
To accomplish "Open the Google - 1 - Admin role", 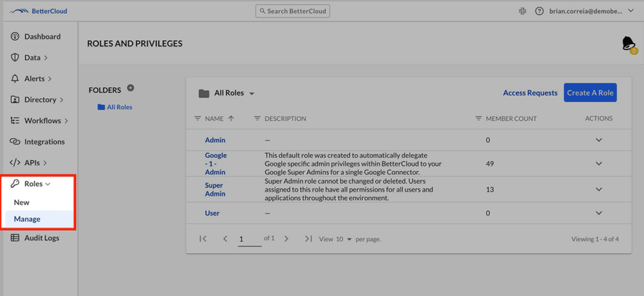I will pyautogui.click(x=216, y=163).
